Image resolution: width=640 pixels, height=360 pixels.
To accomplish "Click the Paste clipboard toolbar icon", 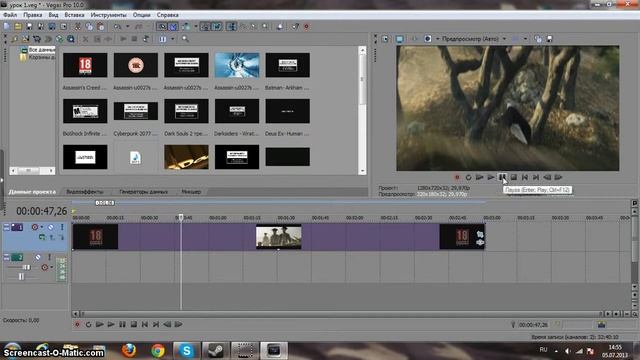I will pyautogui.click(x=100, y=27).
